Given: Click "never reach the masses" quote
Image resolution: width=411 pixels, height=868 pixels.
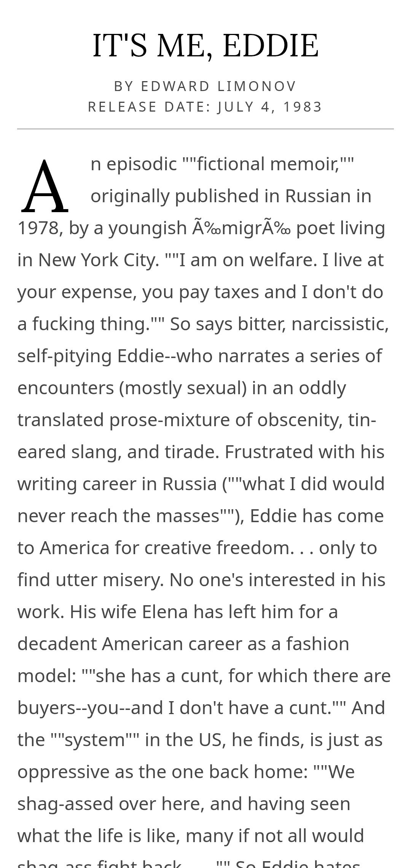Looking at the screenshot, I should tap(118, 516).
